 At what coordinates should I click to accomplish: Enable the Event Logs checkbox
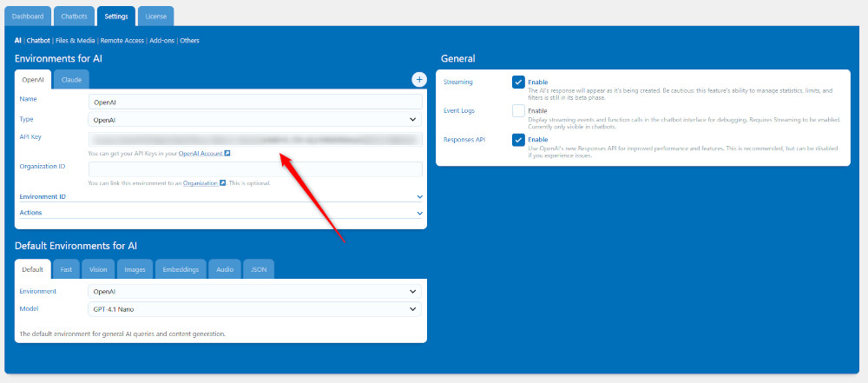pyautogui.click(x=518, y=111)
